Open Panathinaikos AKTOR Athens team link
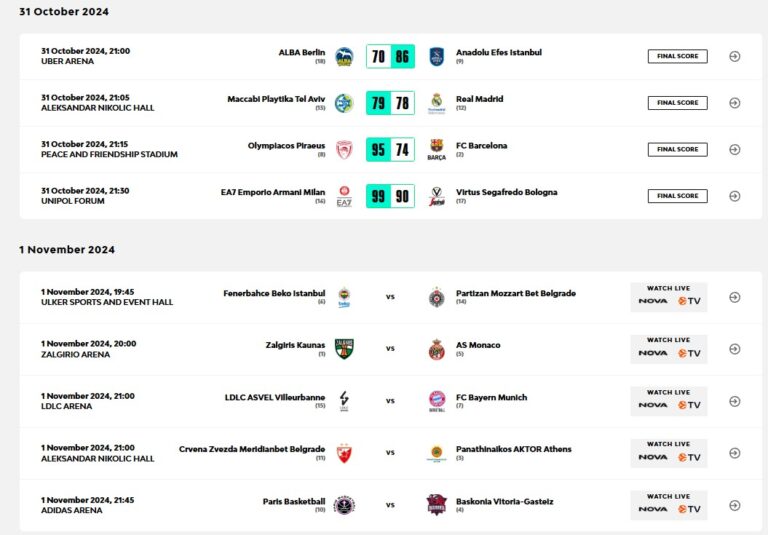This screenshot has width=768, height=535. click(x=513, y=449)
